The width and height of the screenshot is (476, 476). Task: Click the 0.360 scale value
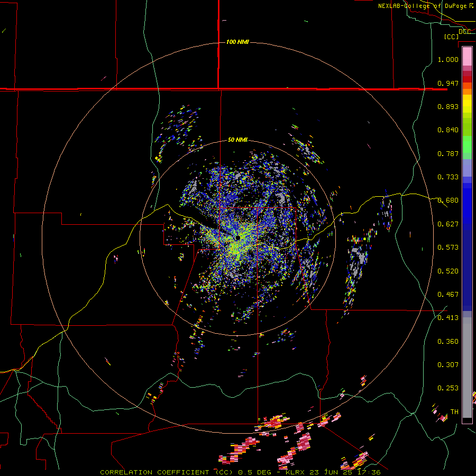448,342
